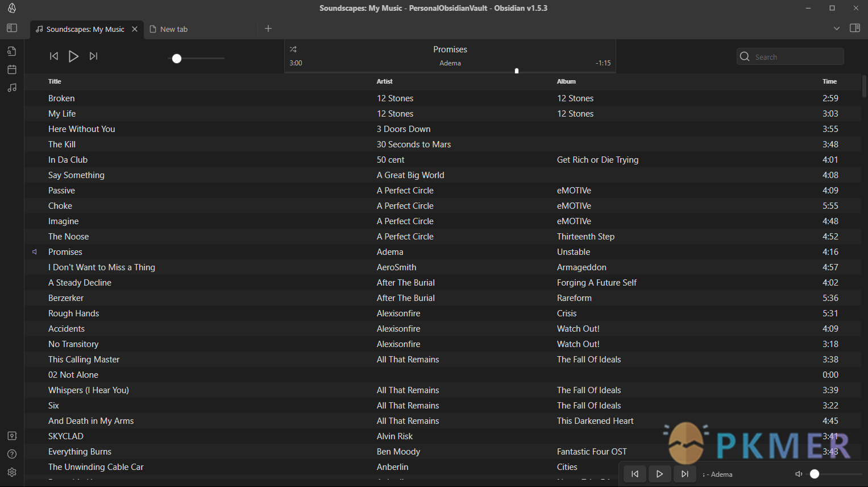Adjust the top player volume slider
Image resolution: width=868 pixels, height=487 pixels.
click(197, 58)
